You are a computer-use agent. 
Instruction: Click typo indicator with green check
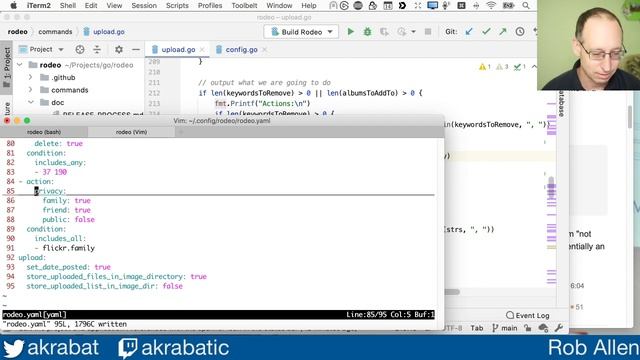tap(520, 67)
